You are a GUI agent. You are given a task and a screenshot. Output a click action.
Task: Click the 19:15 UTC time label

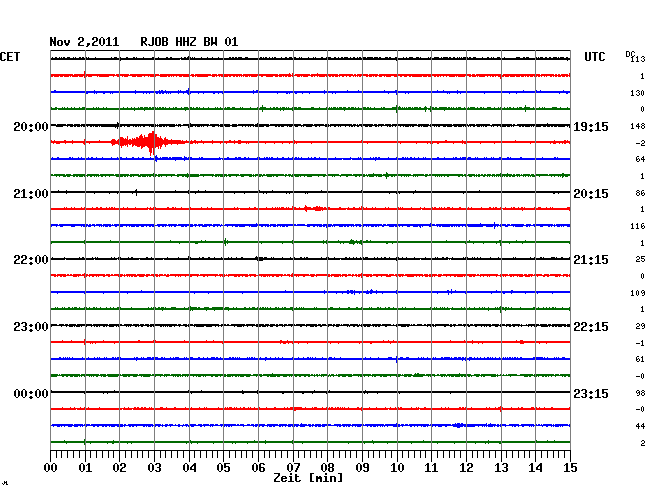[x=591, y=126]
